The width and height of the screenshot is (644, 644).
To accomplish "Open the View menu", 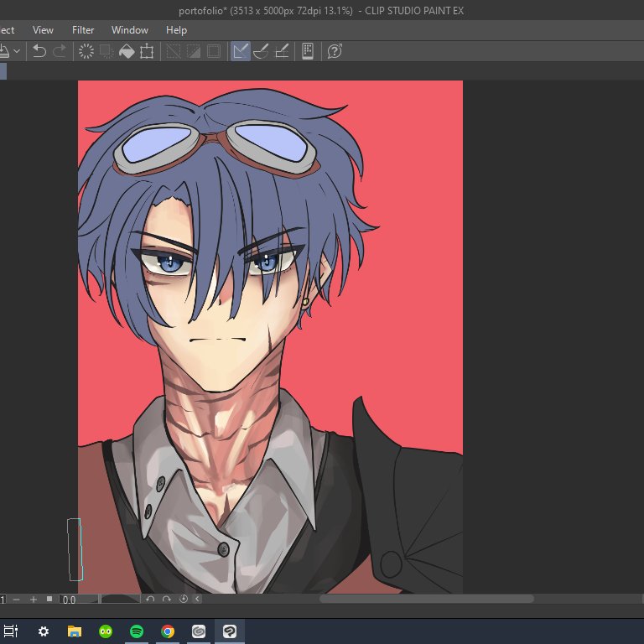I will (x=43, y=30).
